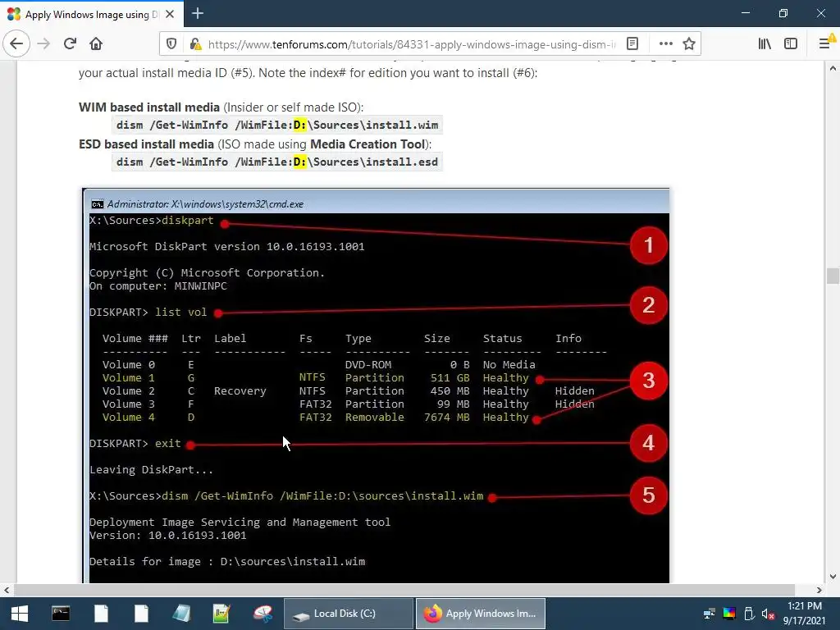The image size is (840, 630).
Task: Open the green notepad taskbar app
Action: tap(221, 614)
